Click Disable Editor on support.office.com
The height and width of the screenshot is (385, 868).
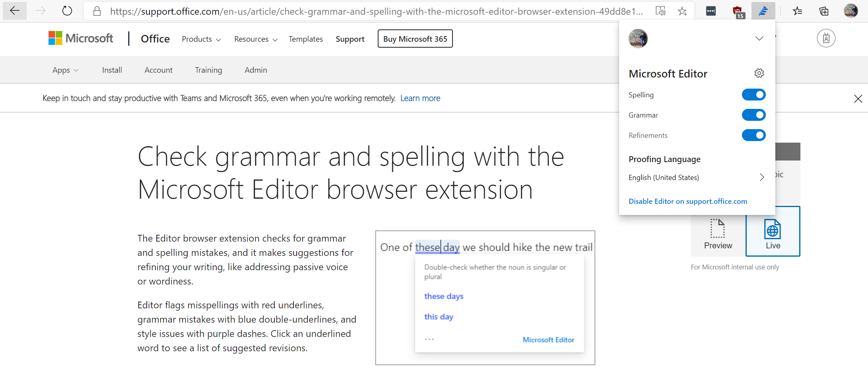pyautogui.click(x=688, y=201)
